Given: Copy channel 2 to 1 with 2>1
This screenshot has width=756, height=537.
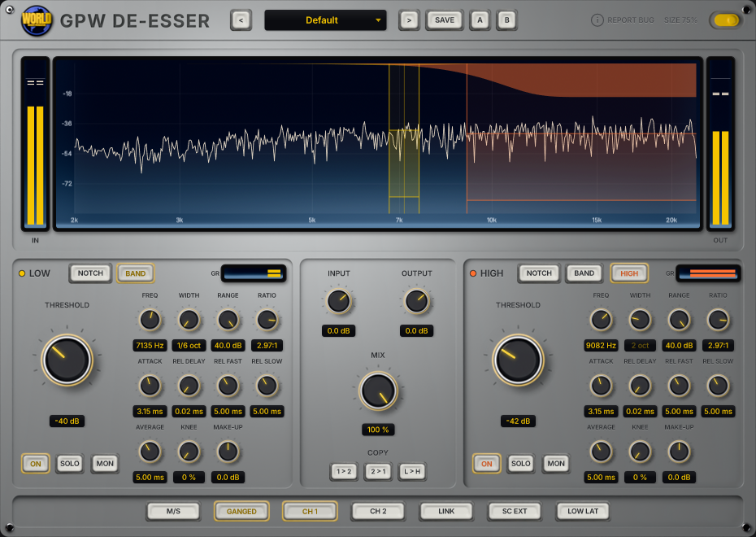Looking at the screenshot, I should 378,471.
